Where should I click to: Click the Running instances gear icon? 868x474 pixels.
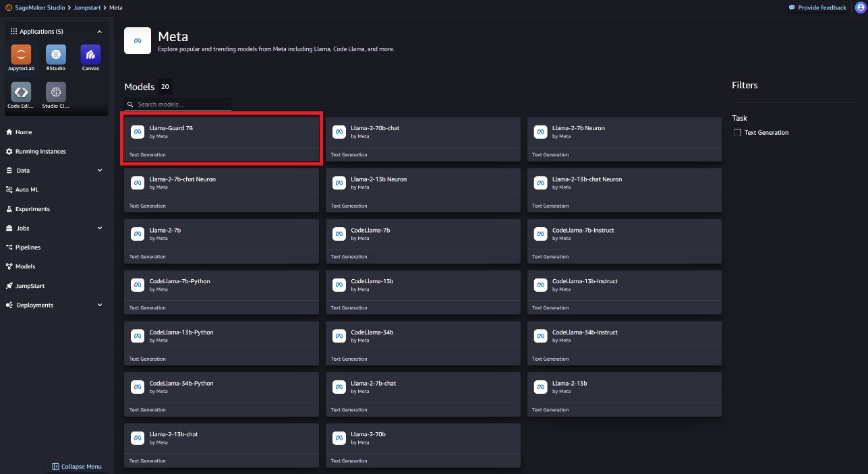(9, 152)
